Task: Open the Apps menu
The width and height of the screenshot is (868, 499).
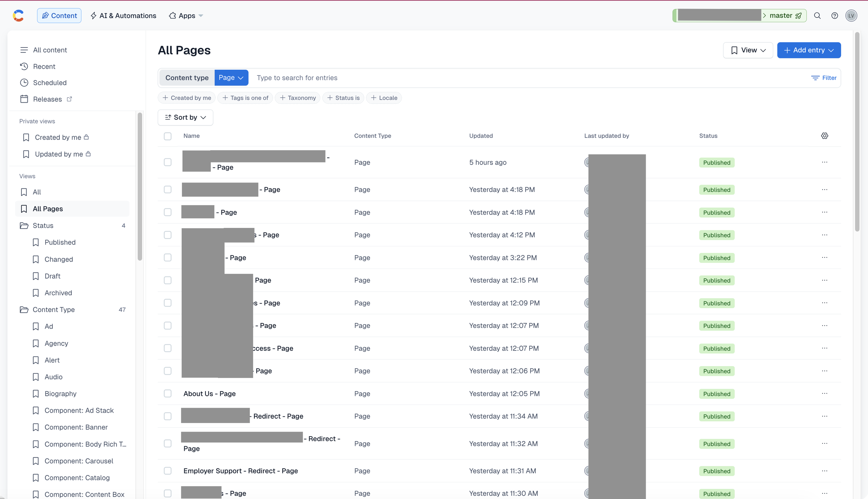Action: [x=186, y=16]
